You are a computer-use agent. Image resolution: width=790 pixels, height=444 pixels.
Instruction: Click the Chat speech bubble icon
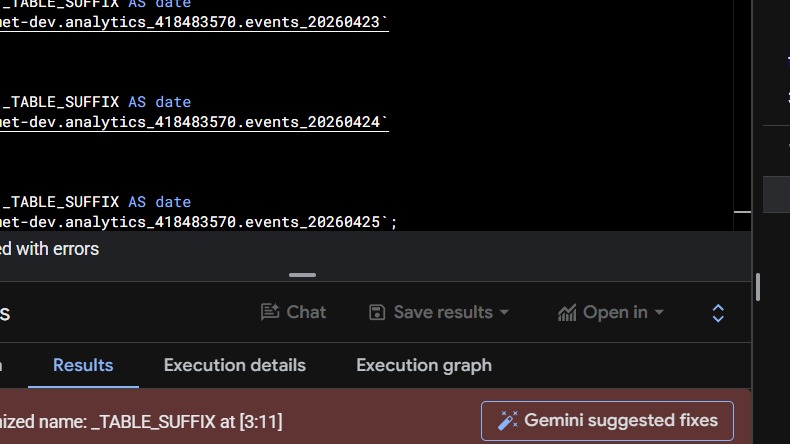269,312
